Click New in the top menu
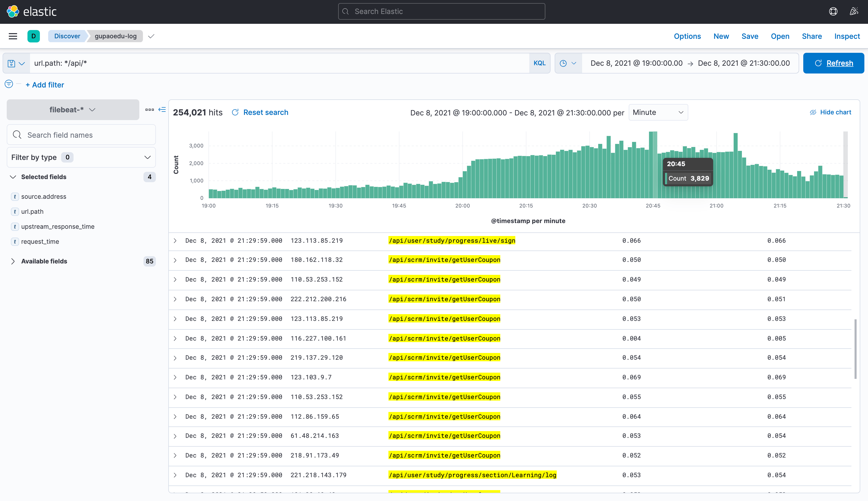The width and height of the screenshot is (868, 501). [x=721, y=36]
